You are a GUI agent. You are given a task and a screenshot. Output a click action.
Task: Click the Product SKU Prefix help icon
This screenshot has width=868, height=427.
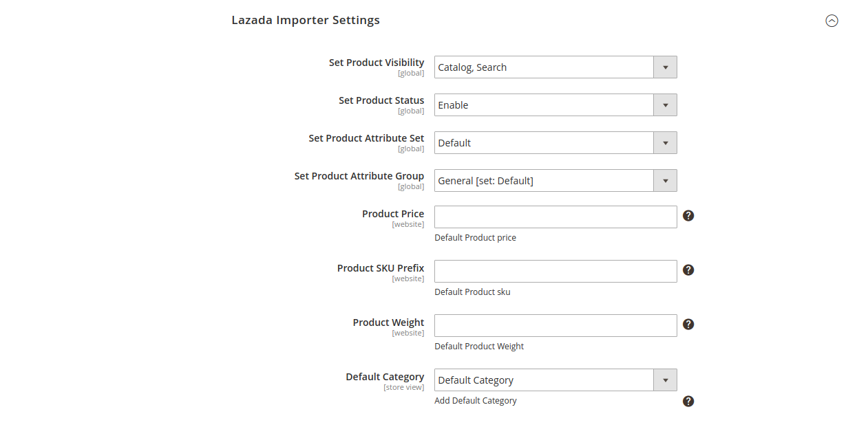(x=688, y=270)
